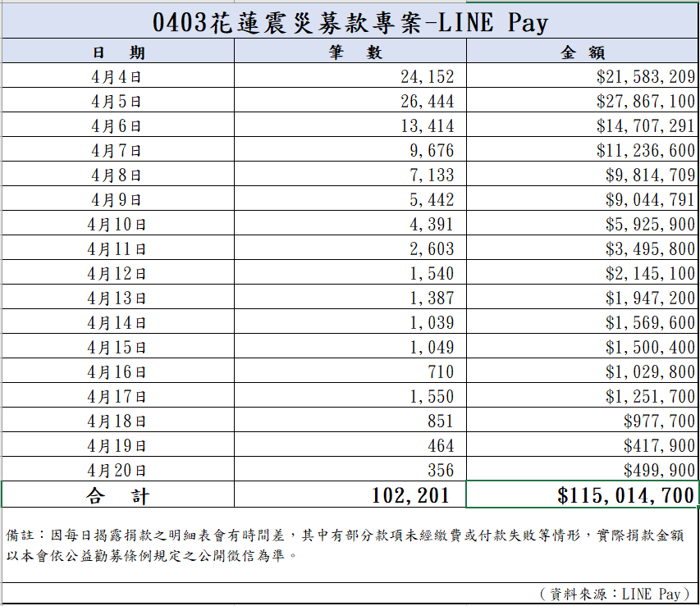Click the amount cell $1,029,800
The width and height of the screenshot is (700, 606).
pos(583,370)
